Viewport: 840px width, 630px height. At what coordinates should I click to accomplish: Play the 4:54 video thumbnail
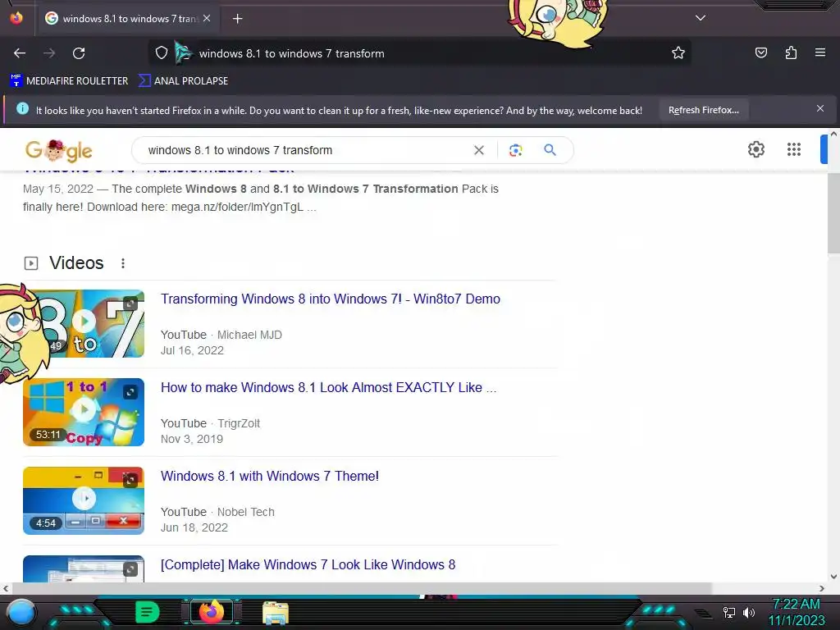tap(84, 500)
